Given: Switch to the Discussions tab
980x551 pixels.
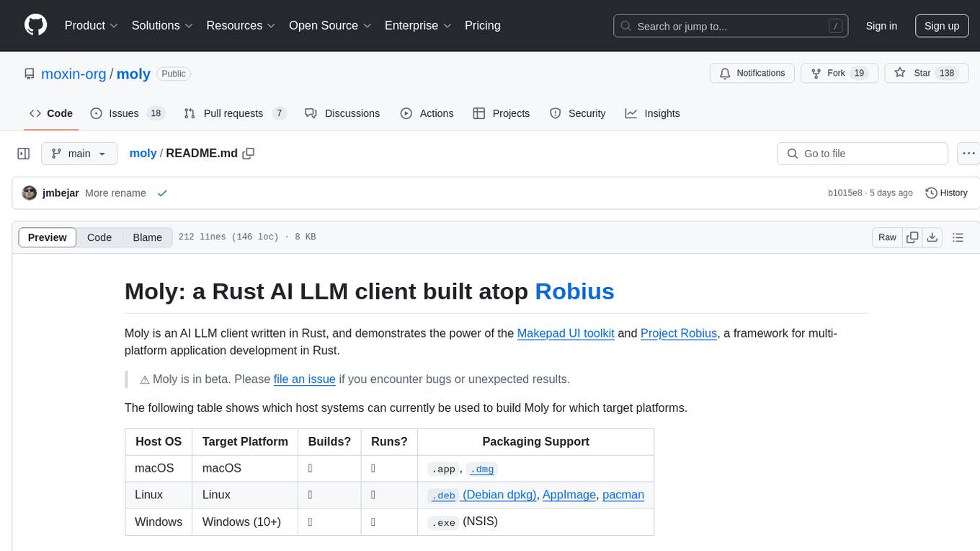Looking at the screenshot, I should click(342, 113).
